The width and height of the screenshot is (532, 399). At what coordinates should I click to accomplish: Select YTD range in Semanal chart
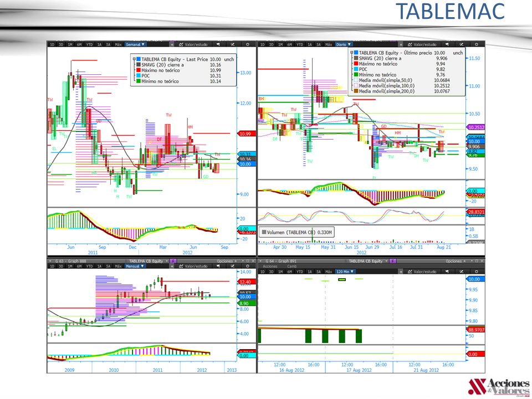coord(89,44)
